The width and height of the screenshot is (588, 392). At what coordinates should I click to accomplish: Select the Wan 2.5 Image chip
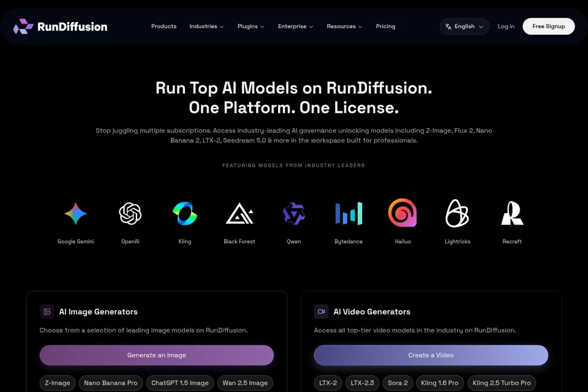coord(245,383)
